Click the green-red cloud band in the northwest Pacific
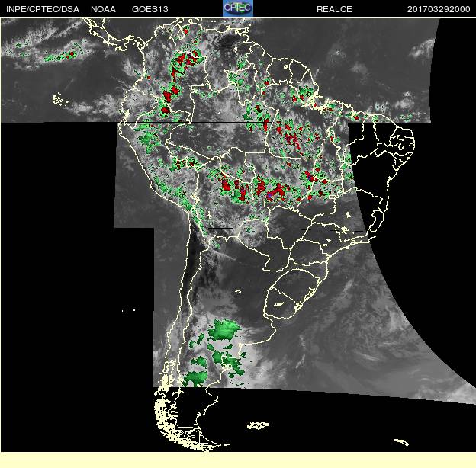 pyautogui.click(x=64, y=56)
